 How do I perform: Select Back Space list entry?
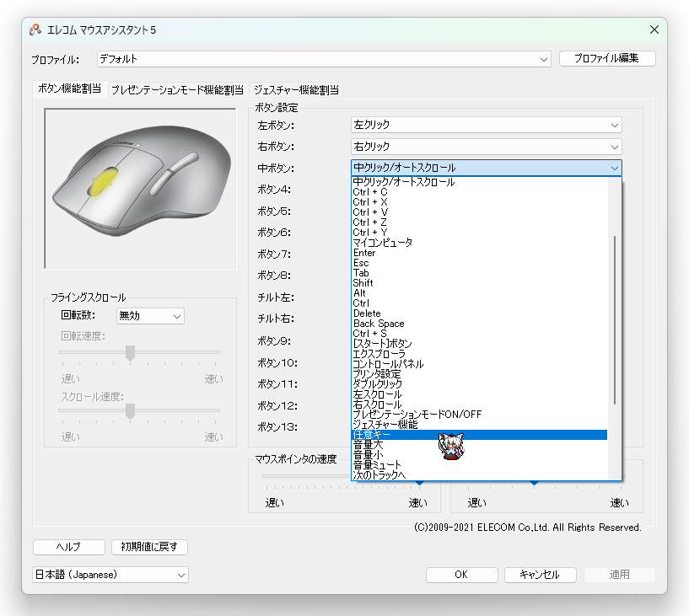click(379, 324)
